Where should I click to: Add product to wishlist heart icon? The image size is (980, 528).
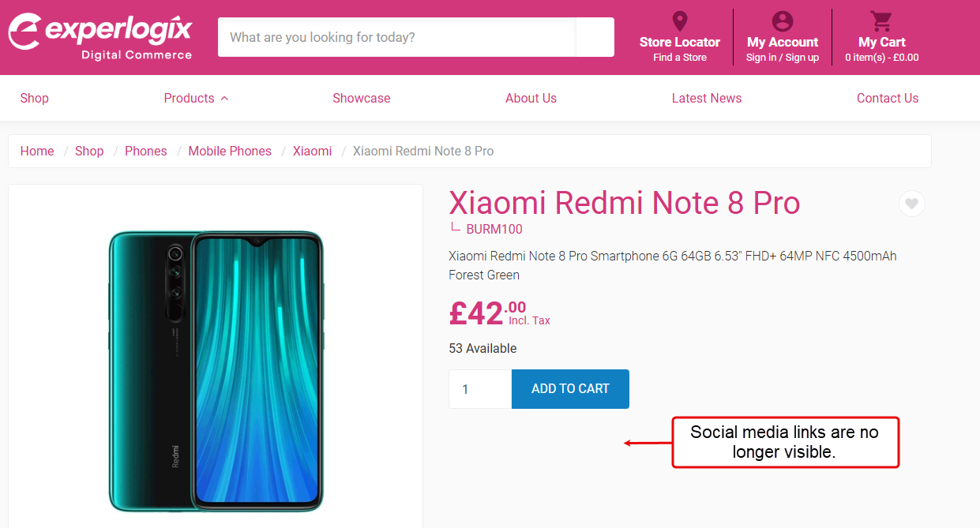click(911, 204)
